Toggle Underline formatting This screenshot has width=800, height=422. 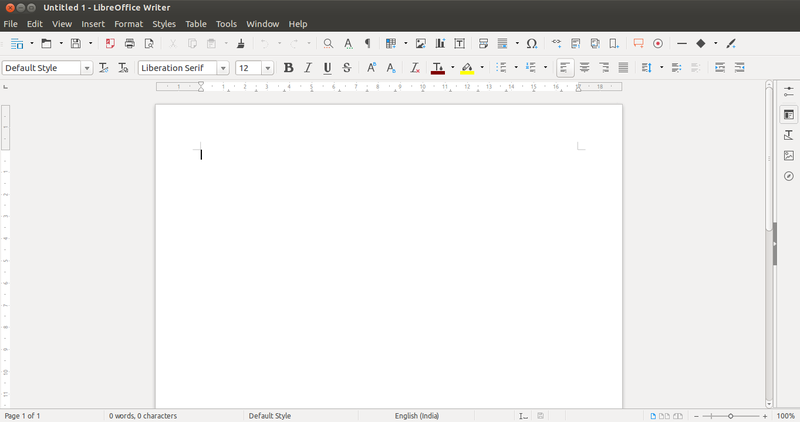click(327, 68)
